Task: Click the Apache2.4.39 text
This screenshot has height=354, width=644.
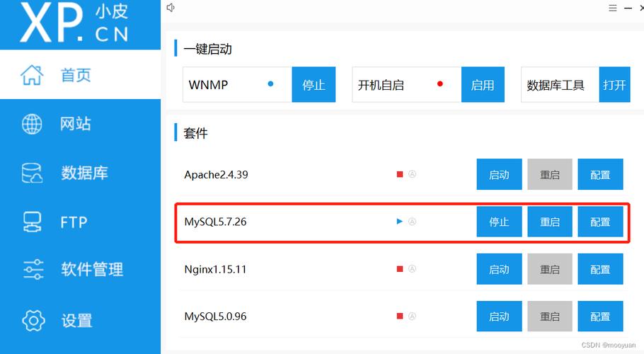Action: coord(216,175)
